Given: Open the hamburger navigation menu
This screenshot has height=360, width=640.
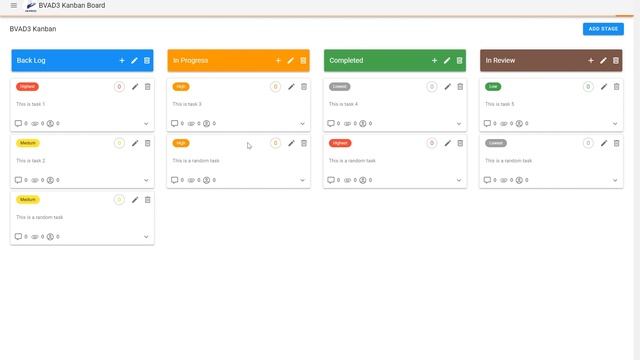Looking at the screenshot, I should (x=13, y=5).
